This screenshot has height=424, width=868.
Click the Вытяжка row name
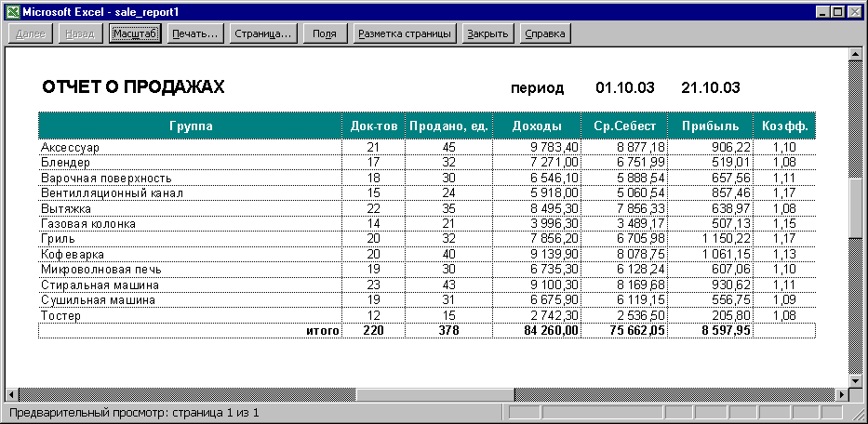pyautogui.click(x=66, y=208)
